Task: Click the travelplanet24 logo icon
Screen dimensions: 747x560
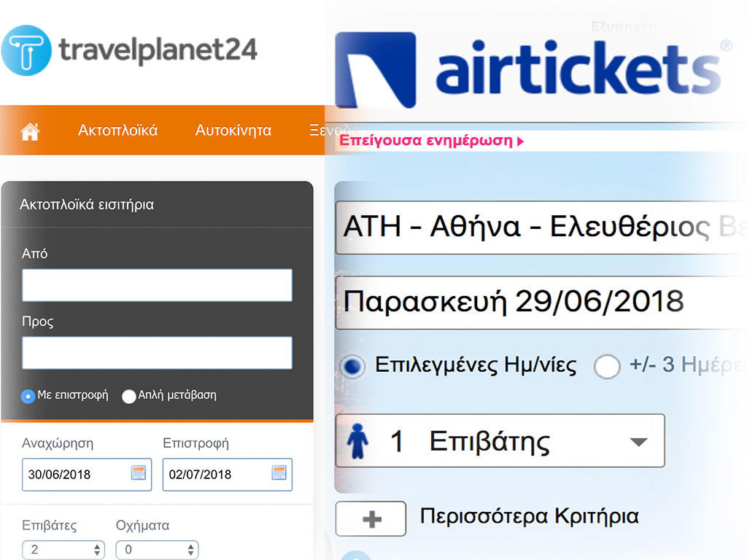Action: click(26, 50)
